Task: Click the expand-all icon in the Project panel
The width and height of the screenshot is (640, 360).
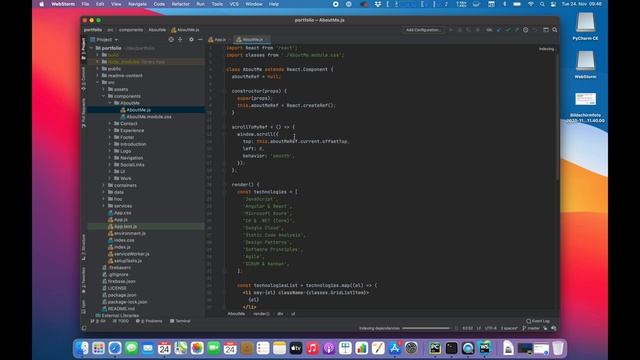Action: 180,40
